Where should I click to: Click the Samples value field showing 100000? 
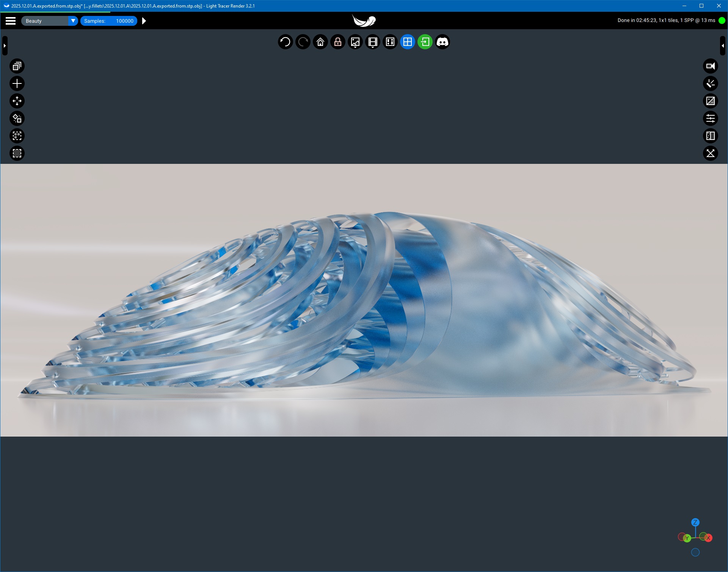(x=124, y=21)
